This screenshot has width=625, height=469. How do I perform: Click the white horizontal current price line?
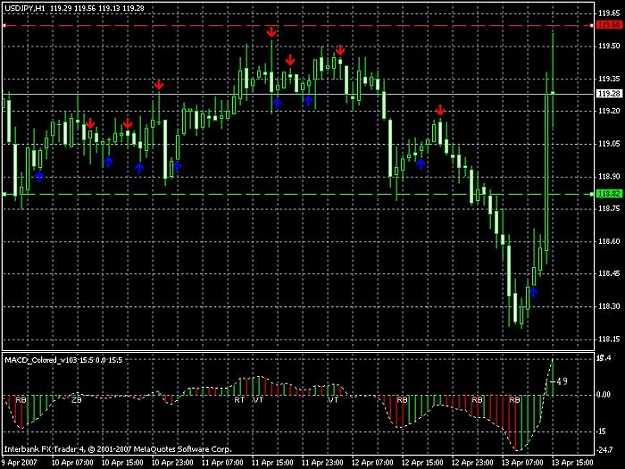(297, 94)
